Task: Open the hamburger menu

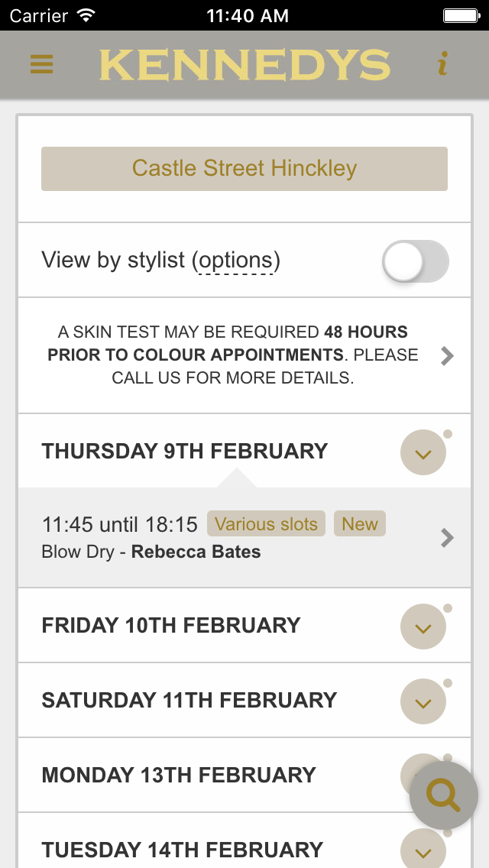Action: 41,64
